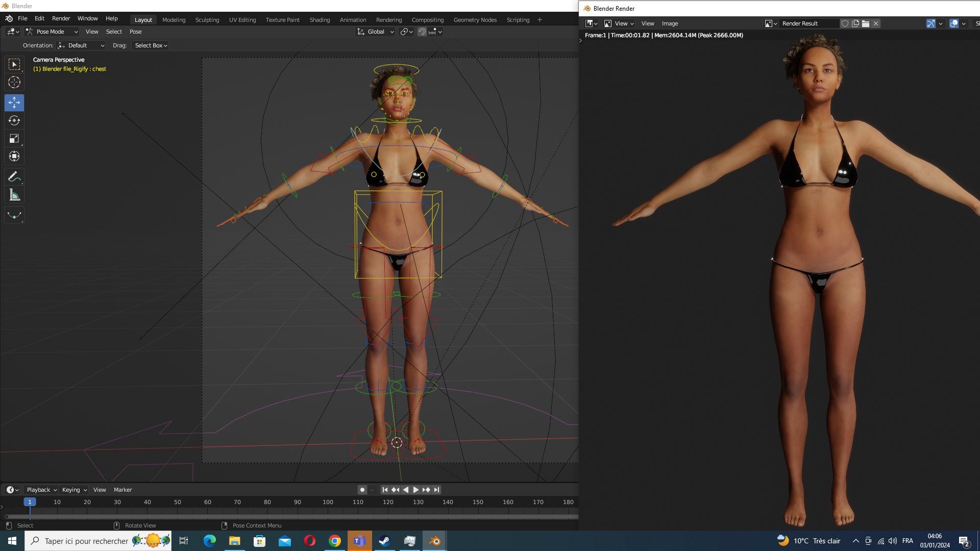Switch to the Scripting workspace tab

(518, 20)
